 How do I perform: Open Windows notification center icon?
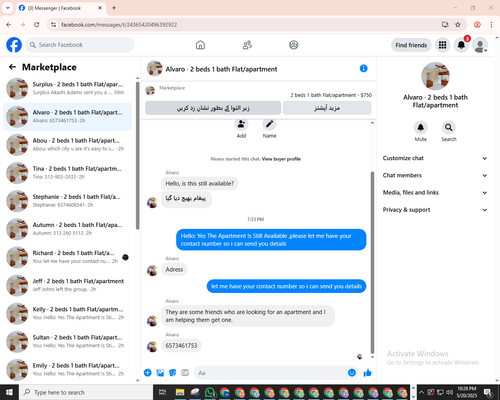[488, 392]
